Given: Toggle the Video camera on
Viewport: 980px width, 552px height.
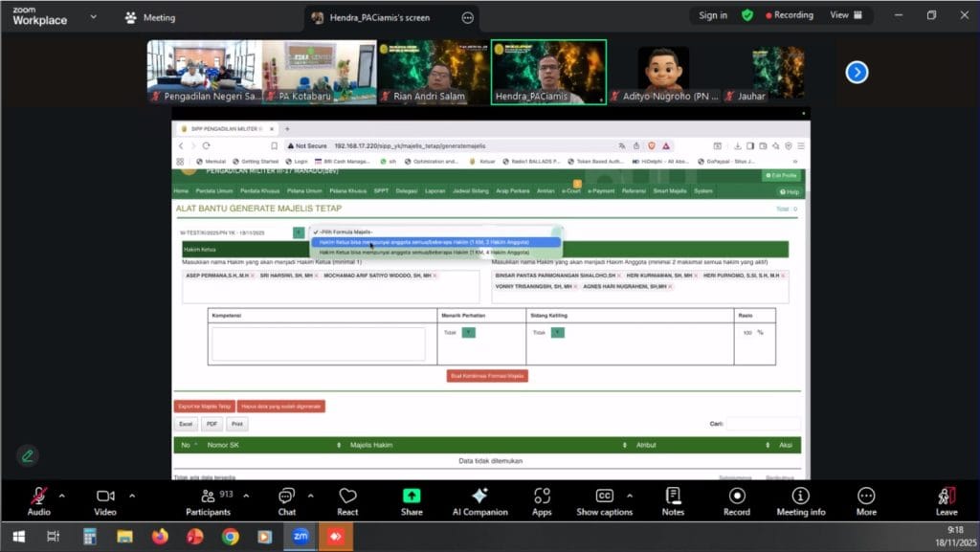Looking at the screenshot, I should 105,496.
